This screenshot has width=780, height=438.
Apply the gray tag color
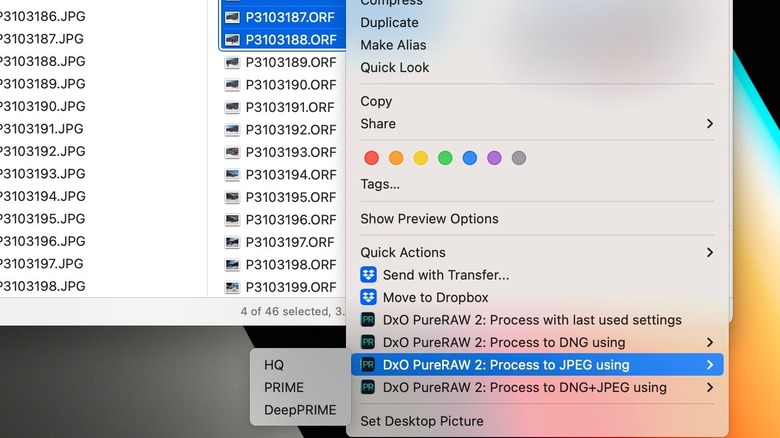[x=519, y=158]
